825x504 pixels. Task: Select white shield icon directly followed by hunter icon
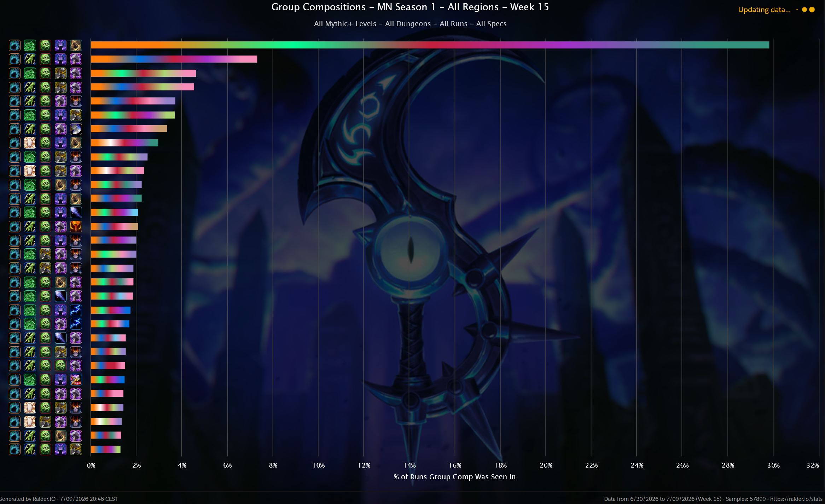30,422
